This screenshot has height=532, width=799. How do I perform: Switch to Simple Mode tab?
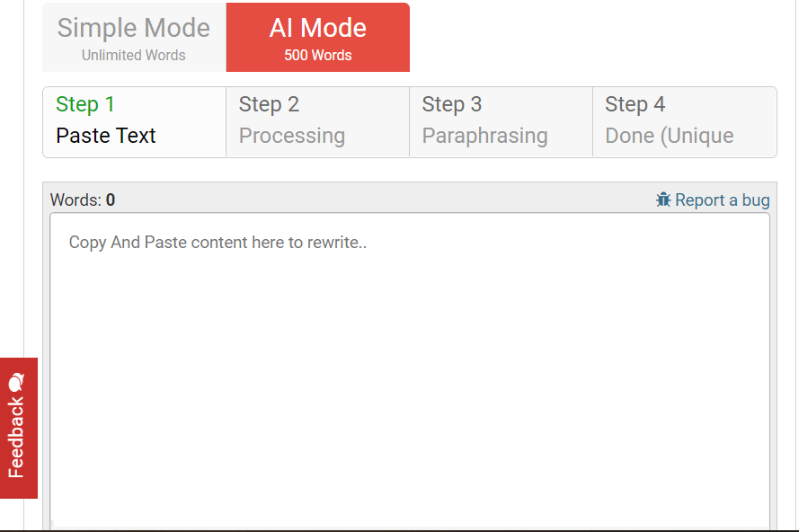point(134,38)
